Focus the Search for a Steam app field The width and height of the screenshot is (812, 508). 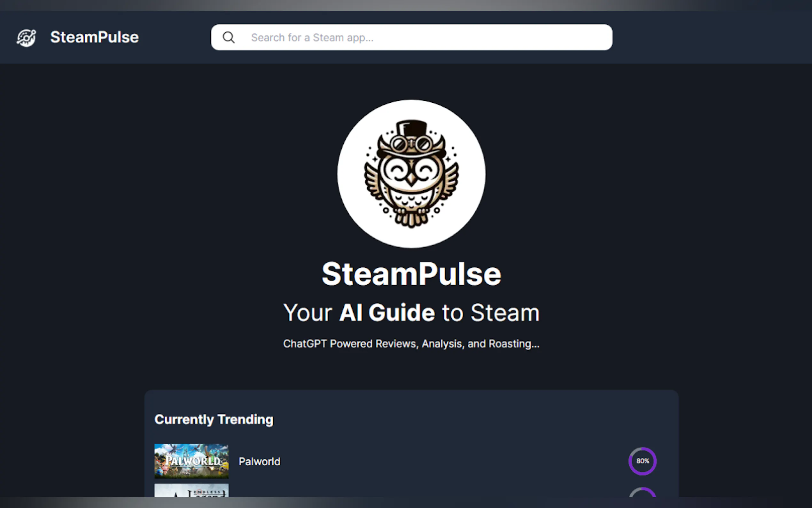(411, 37)
